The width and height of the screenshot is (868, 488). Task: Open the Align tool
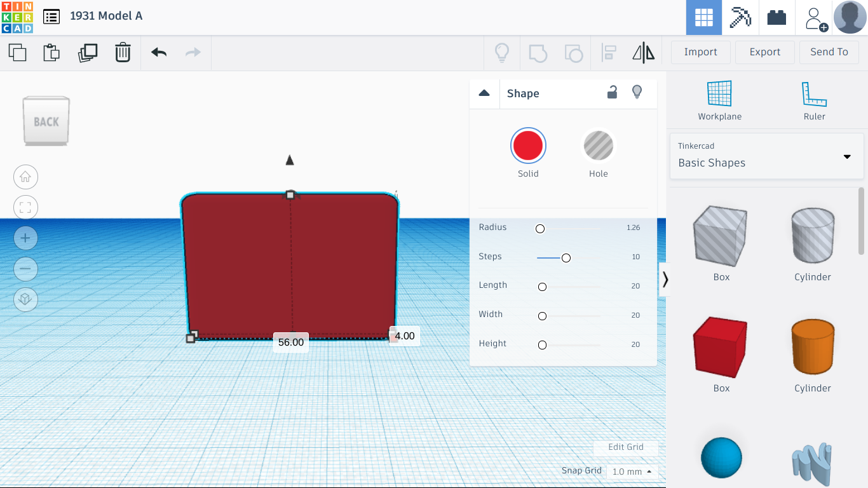(x=609, y=53)
